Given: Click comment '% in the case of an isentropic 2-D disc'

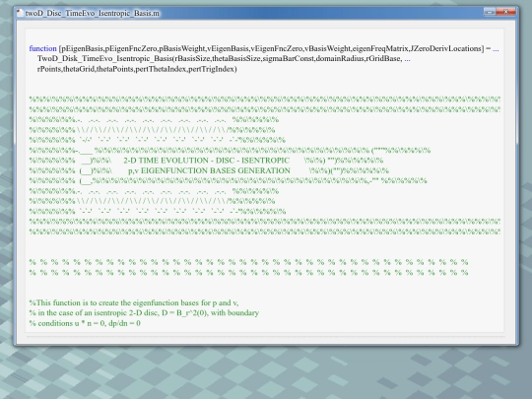Looking at the screenshot, I should point(144,313).
